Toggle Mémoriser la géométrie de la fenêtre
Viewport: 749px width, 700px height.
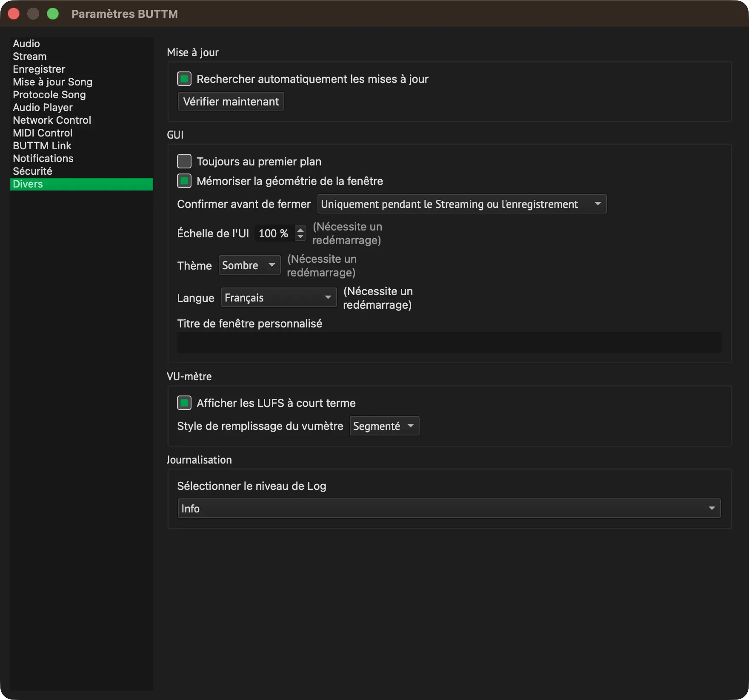point(184,181)
